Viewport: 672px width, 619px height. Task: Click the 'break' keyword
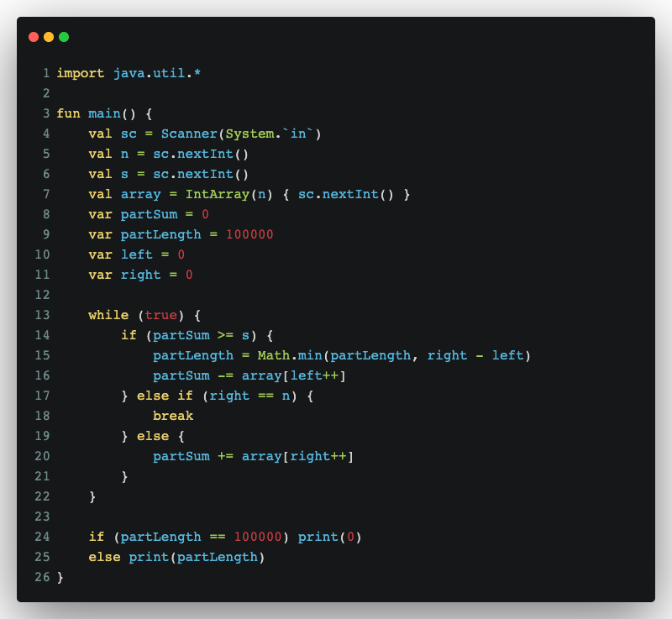point(173,416)
